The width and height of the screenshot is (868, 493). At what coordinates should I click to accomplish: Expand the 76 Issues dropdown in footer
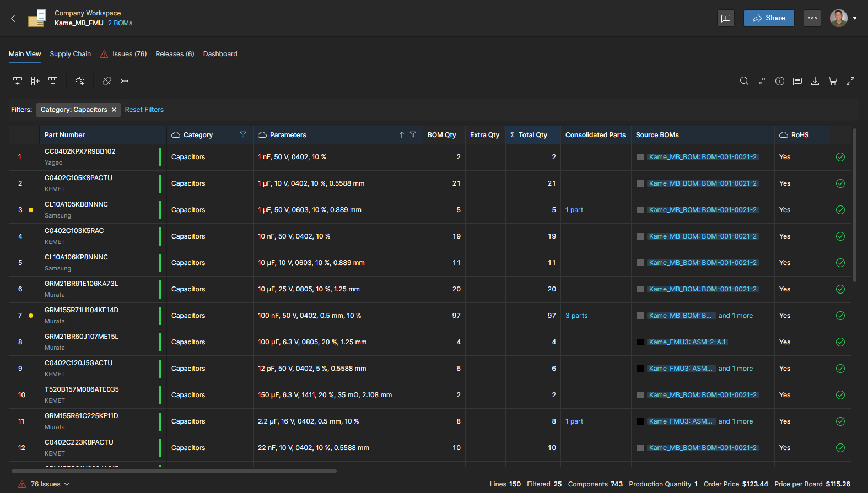[x=67, y=484]
